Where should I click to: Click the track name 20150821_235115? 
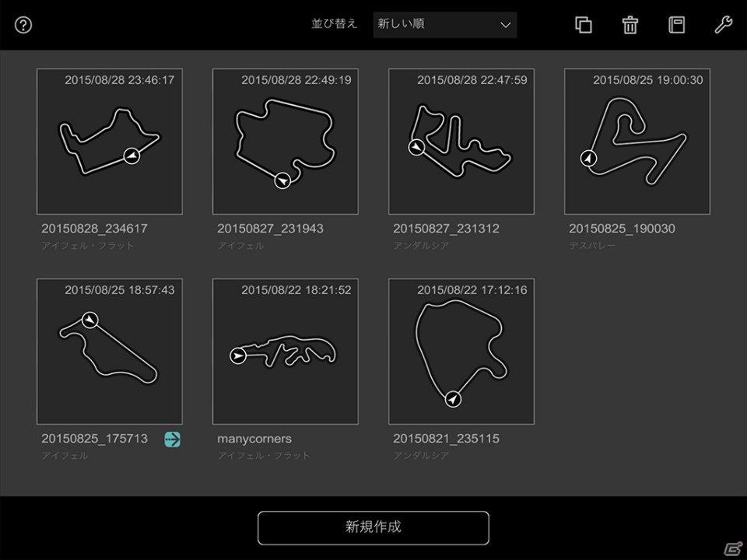[x=446, y=439]
